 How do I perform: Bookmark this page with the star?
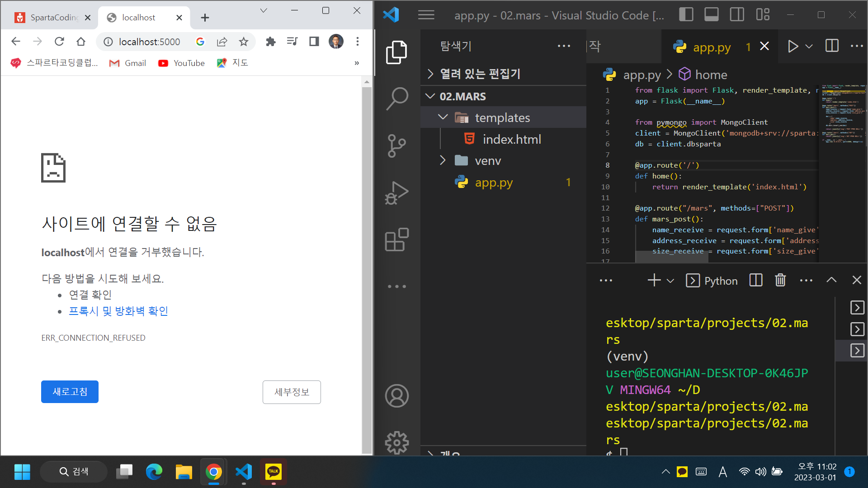[x=244, y=42]
